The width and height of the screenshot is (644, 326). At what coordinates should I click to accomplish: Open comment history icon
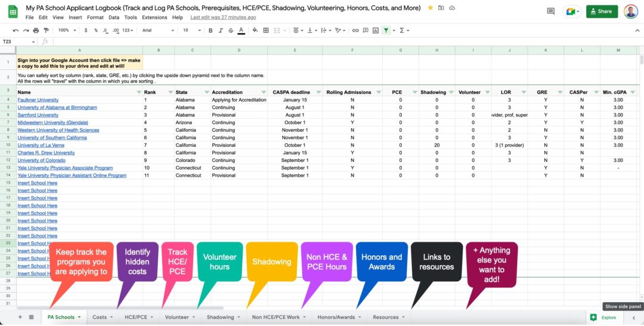[550, 11]
